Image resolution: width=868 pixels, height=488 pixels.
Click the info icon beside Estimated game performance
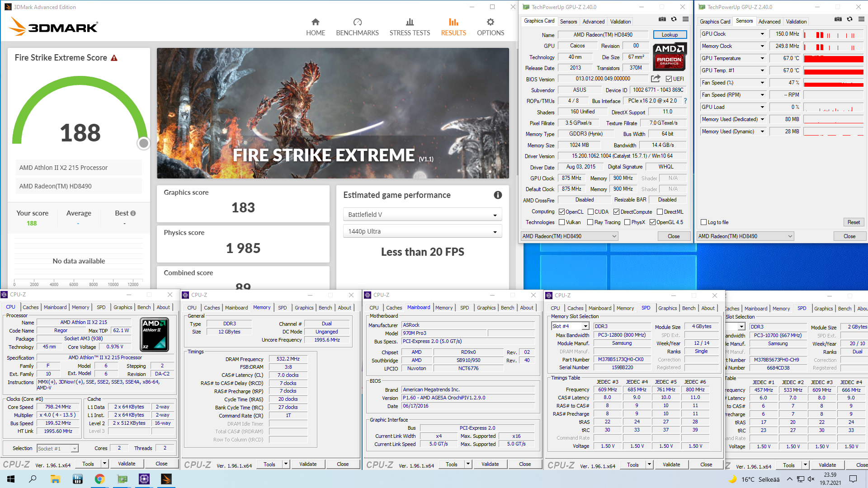(x=498, y=195)
